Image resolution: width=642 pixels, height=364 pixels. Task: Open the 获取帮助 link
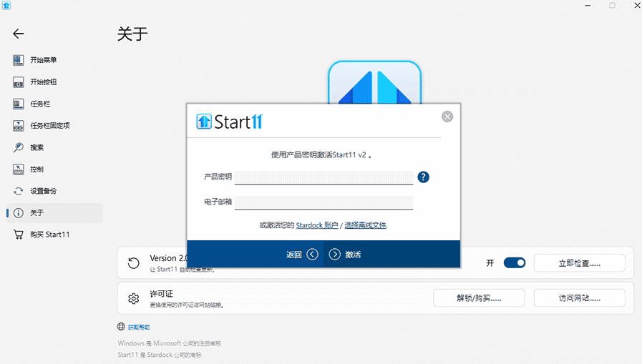(x=139, y=328)
